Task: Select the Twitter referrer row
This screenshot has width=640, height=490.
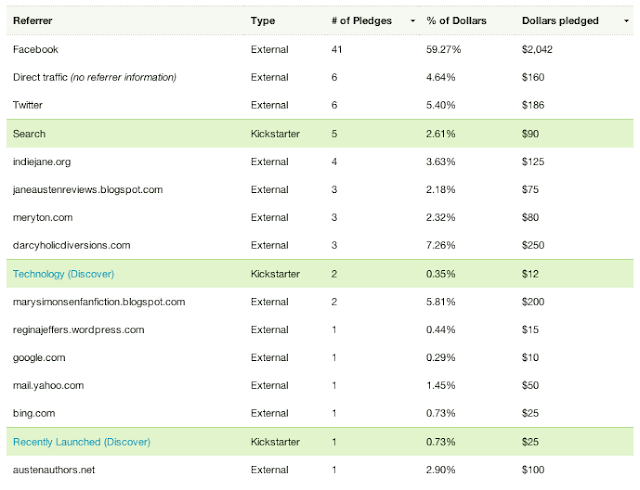Action: (x=28, y=105)
